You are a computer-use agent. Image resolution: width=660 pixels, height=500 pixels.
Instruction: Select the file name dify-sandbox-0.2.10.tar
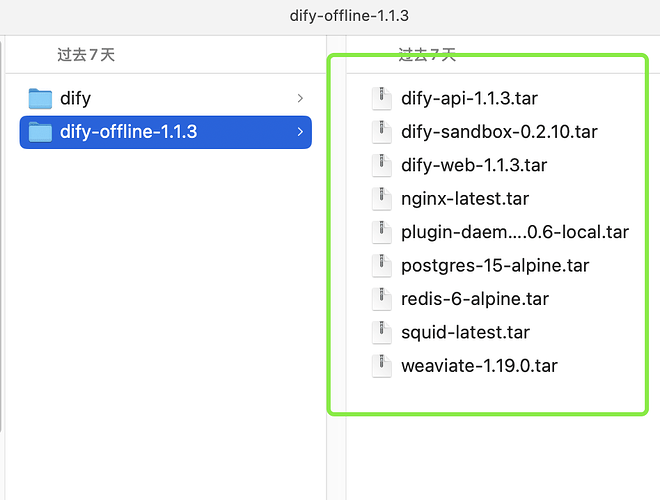tap(499, 132)
